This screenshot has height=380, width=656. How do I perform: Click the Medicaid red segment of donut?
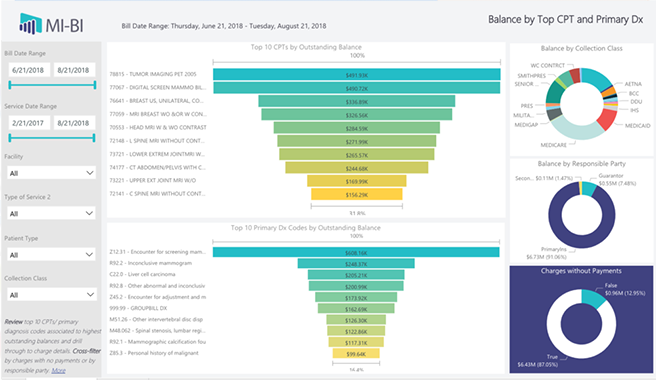(x=606, y=119)
